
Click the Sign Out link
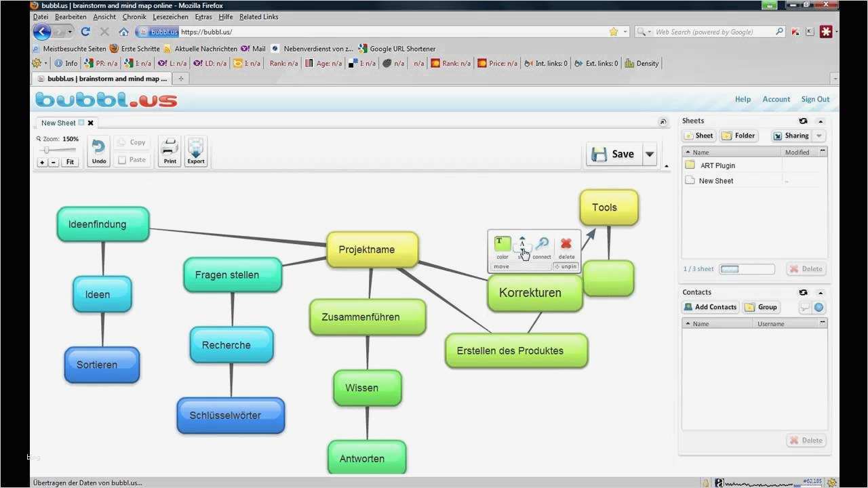(x=815, y=98)
